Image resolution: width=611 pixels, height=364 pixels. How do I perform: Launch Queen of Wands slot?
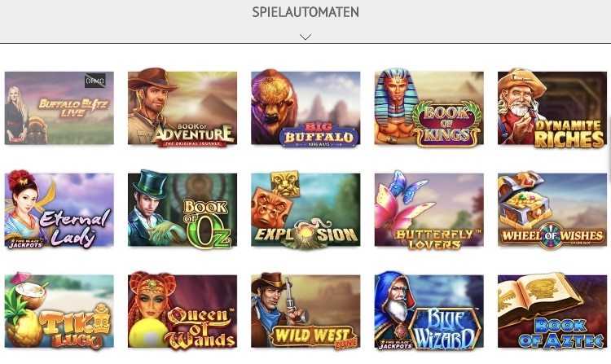point(182,311)
